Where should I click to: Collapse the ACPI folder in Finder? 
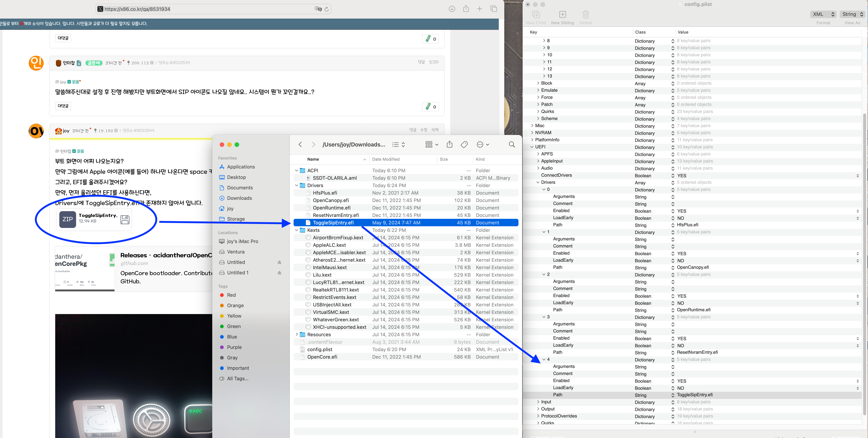coord(297,170)
